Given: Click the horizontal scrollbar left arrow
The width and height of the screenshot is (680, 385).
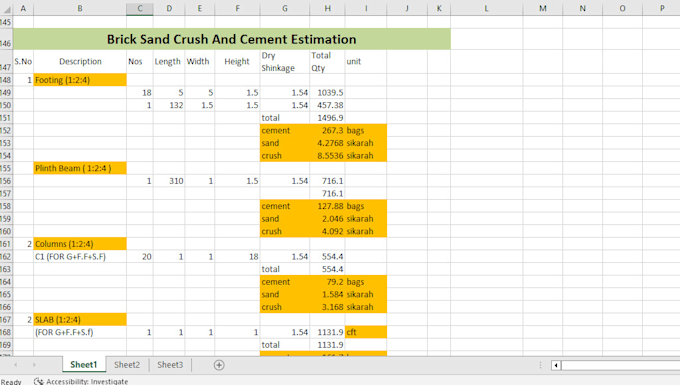Looking at the screenshot, I should [556, 365].
